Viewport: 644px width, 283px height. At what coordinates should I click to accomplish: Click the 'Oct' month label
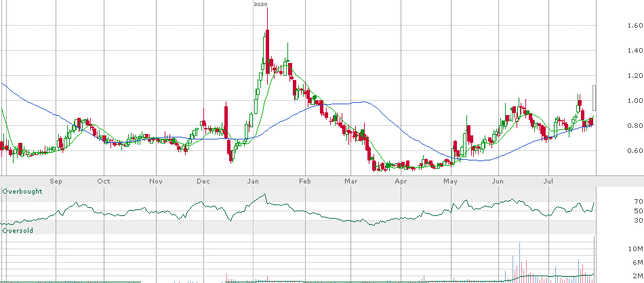point(104,181)
